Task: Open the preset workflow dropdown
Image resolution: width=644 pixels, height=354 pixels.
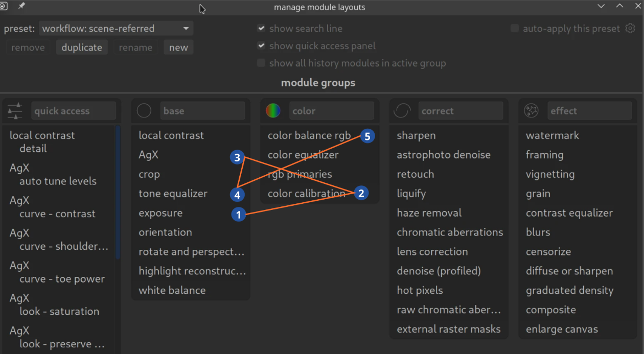Action: [x=116, y=29]
